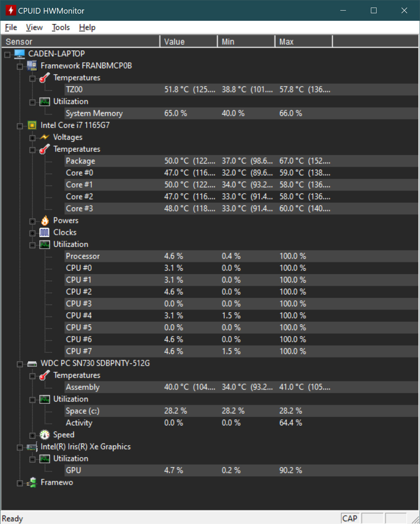Click the Speed gauge icon
420x524 pixels.
tap(45, 435)
